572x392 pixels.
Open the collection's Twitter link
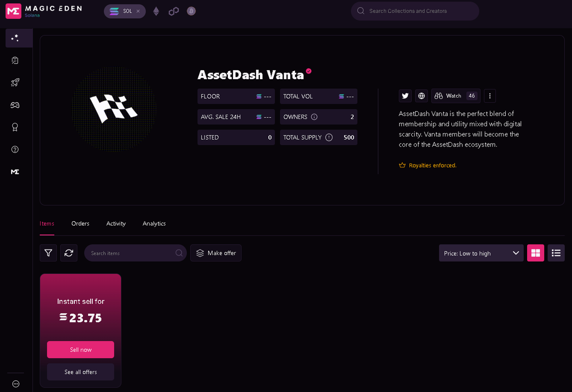coord(405,96)
